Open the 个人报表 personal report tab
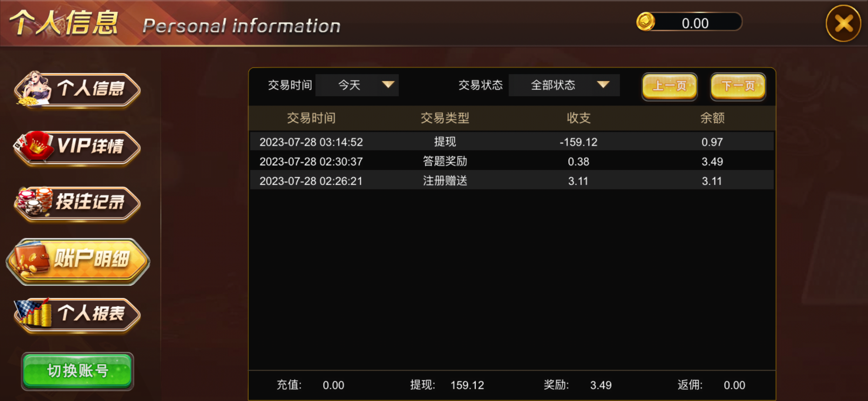Screen dimensions: 868x401 point(77,314)
